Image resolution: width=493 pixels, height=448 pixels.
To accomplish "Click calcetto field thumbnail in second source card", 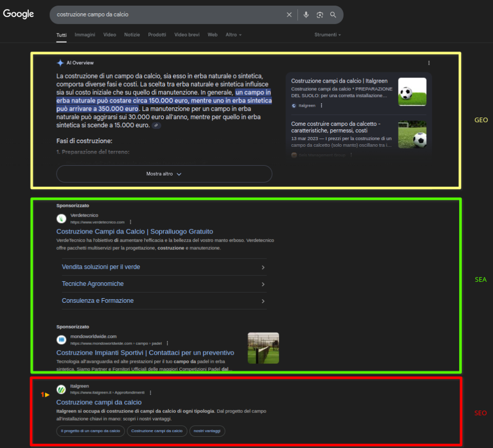I will point(412,134).
